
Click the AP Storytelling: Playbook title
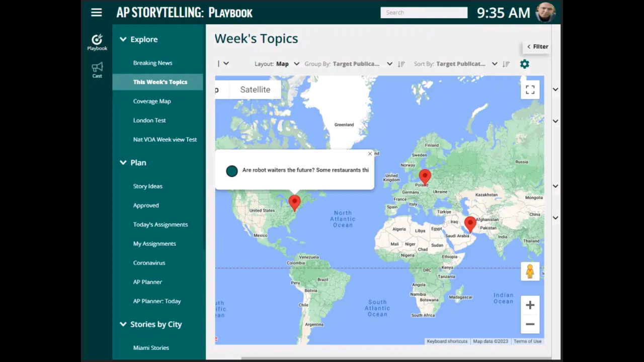point(184,13)
